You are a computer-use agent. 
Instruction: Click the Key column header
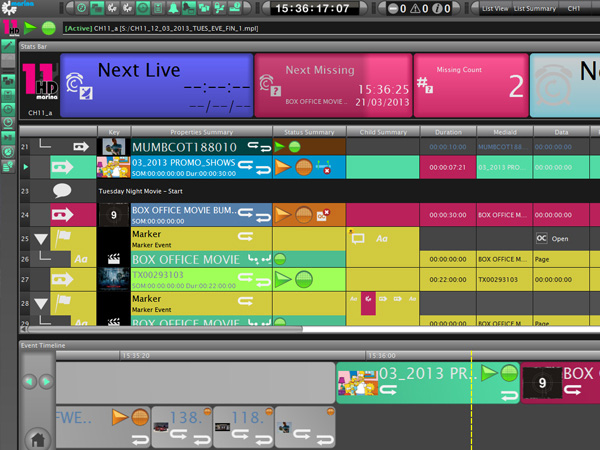tap(114, 132)
